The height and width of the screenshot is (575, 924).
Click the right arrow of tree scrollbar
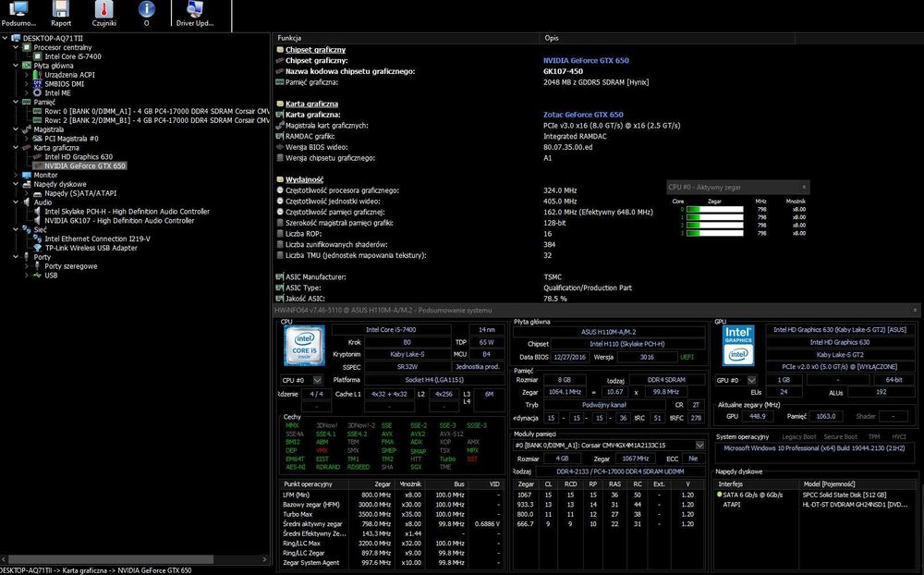click(x=264, y=559)
